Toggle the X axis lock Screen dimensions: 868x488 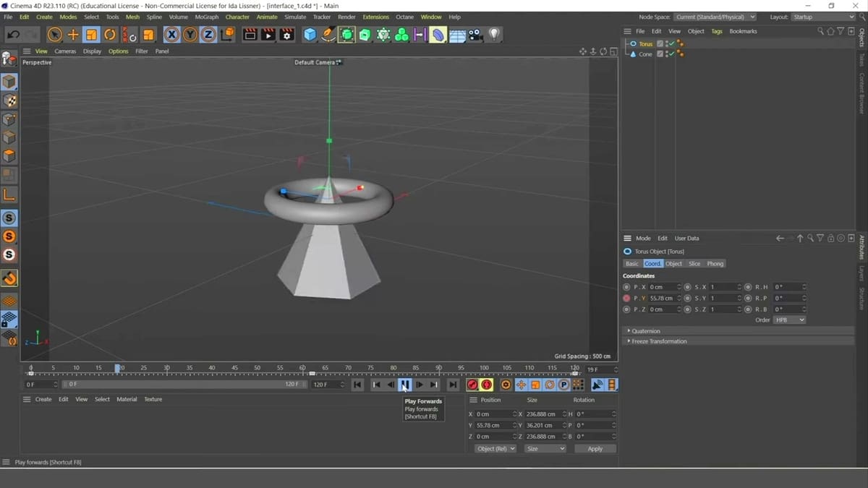pyautogui.click(x=171, y=34)
